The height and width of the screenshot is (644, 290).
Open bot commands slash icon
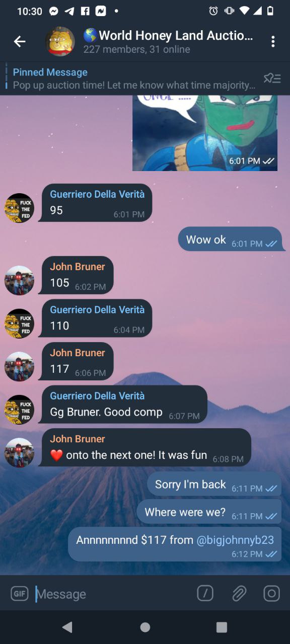(205, 594)
